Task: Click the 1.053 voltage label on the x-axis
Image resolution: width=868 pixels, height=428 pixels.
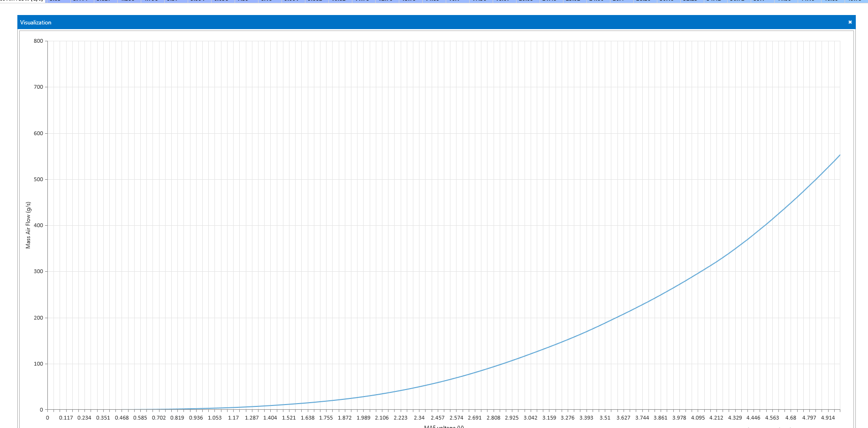Action: click(214, 418)
